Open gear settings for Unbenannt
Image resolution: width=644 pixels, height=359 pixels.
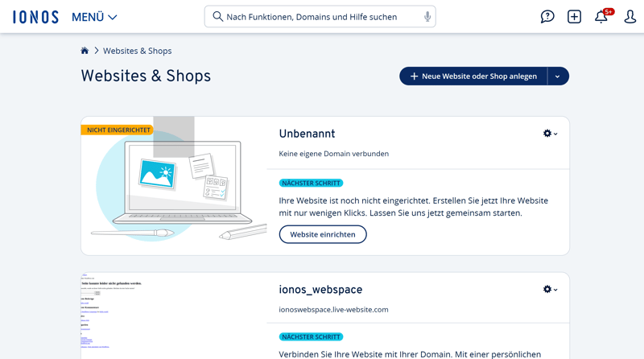[550, 134]
